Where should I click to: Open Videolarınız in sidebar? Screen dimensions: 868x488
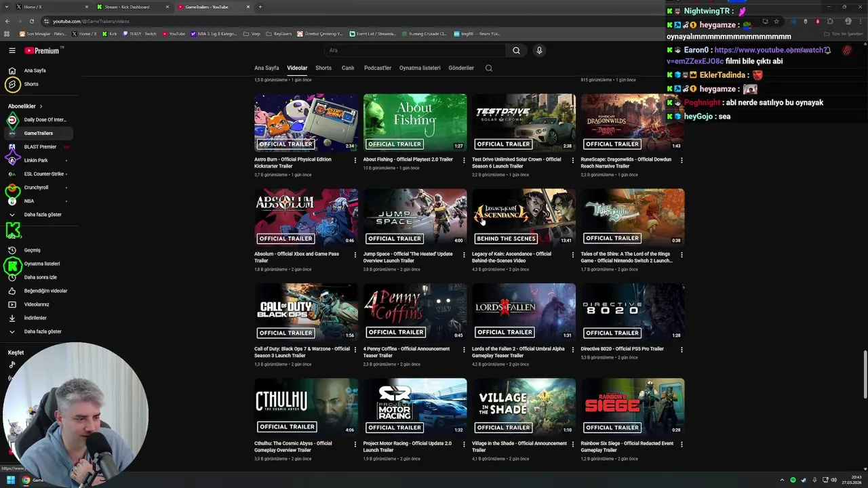coord(37,304)
